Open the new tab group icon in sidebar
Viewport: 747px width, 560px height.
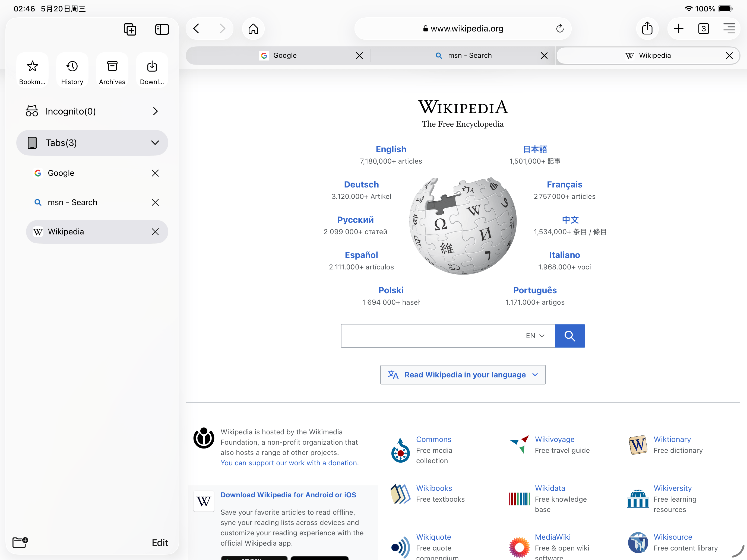click(130, 29)
